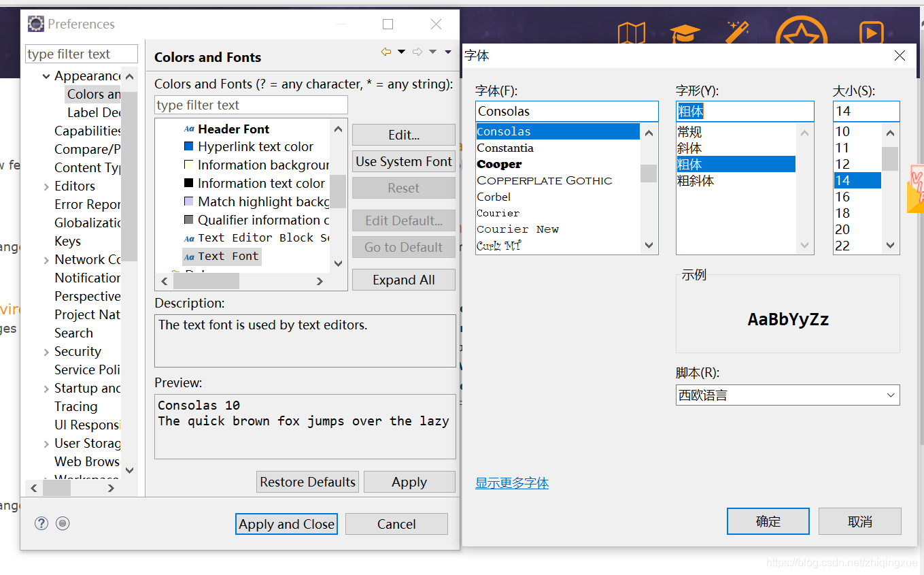Expand the Editors tree node
The width and height of the screenshot is (924, 575).
pyautogui.click(x=46, y=186)
